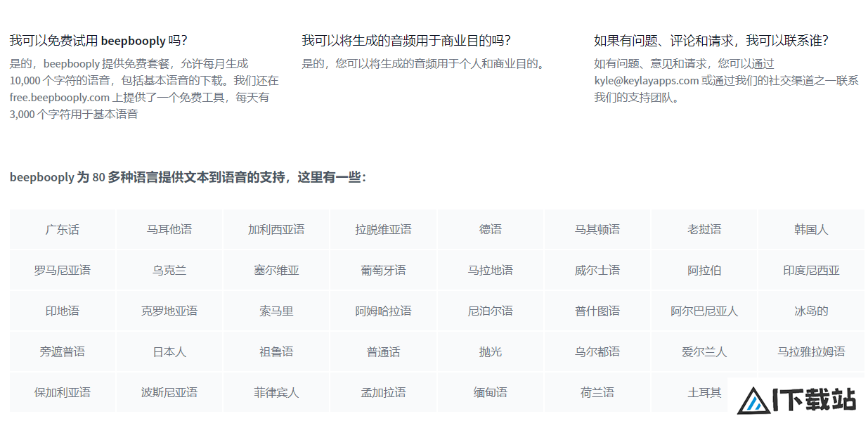The image size is (868, 421).
Task: Select the 旁遮普语 language cell
Action: pos(63,351)
